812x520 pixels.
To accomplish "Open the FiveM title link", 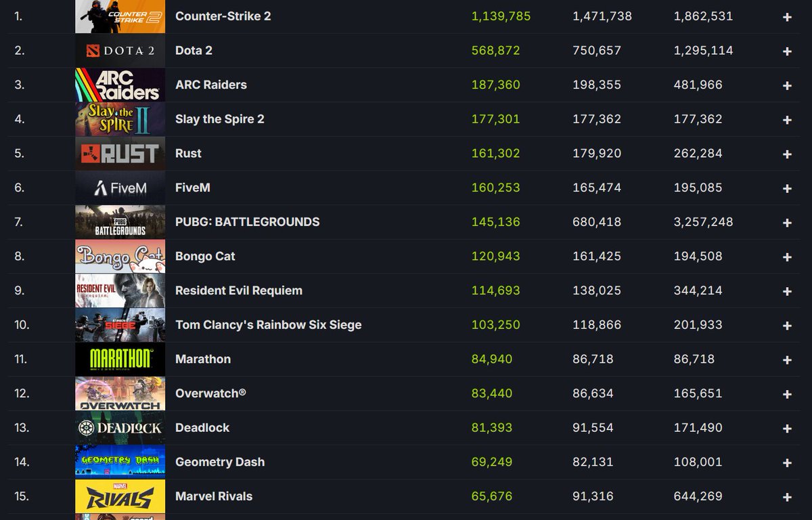I will coord(193,188).
